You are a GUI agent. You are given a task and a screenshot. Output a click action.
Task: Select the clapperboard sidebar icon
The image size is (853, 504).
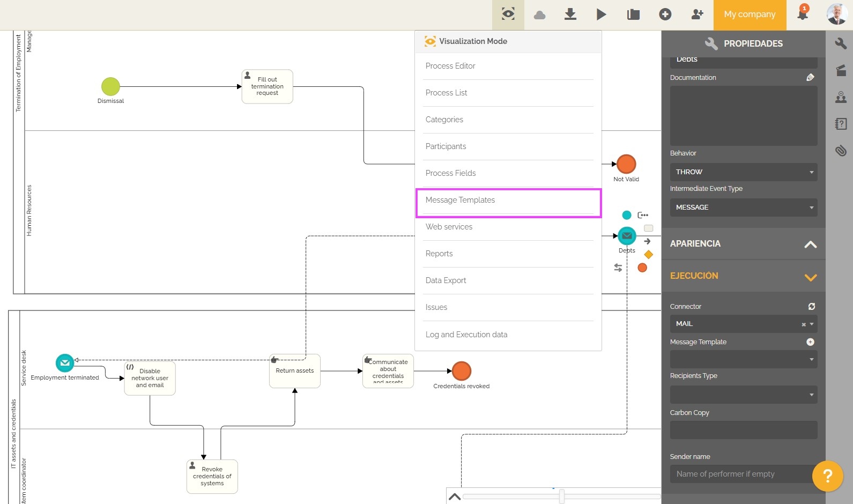coord(841,70)
